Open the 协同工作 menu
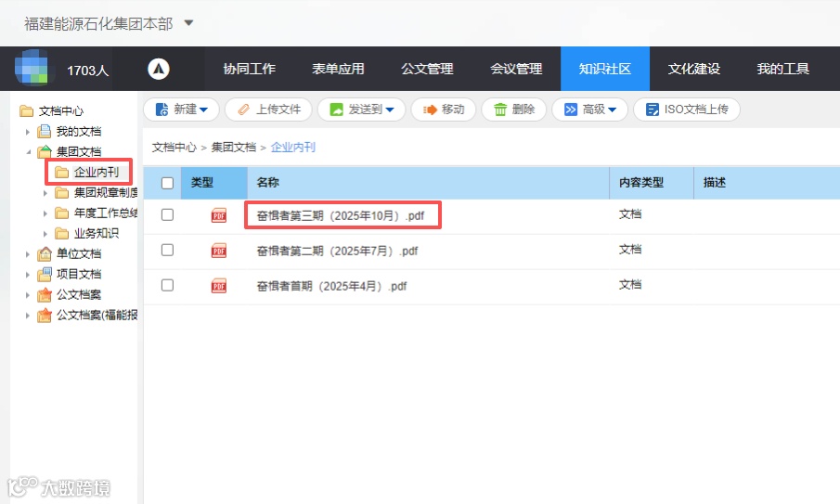Image resolution: width=840 pixels, height=504 pixels. (x=249, y=69)
